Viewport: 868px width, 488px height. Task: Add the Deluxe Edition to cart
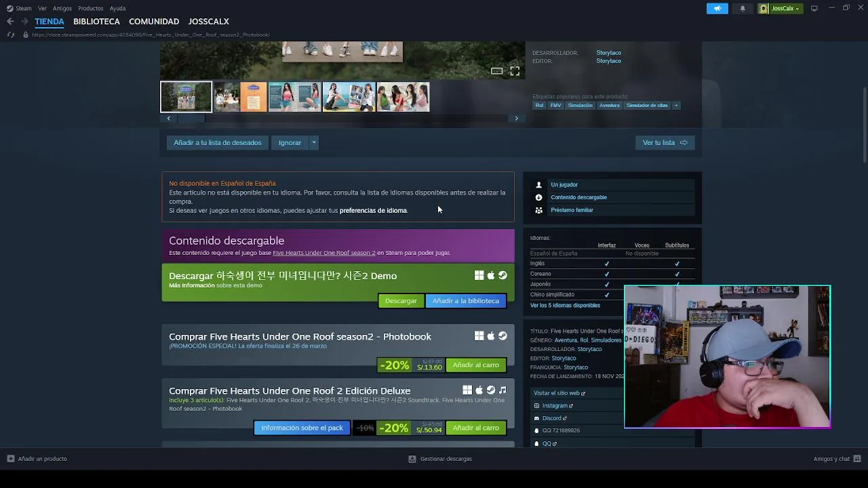click(x=475, y=428)
